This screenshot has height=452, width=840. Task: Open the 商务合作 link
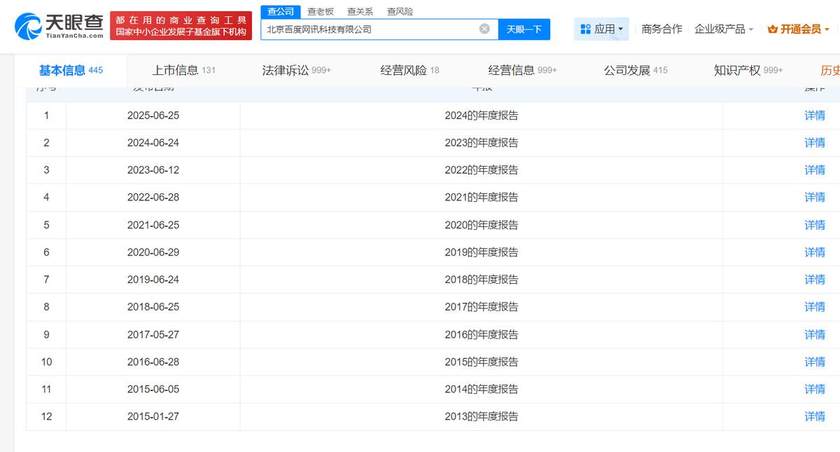coord(661,29)
